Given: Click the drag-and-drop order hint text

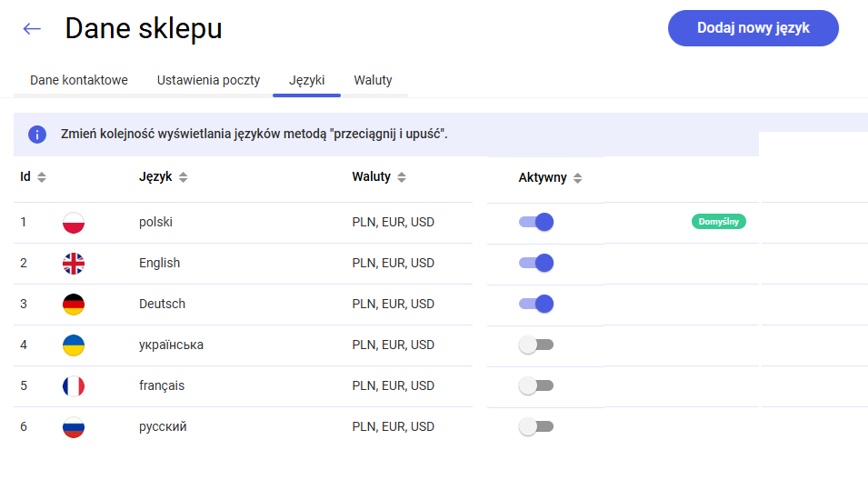Looking at the screenshot, I should (254, 134).
